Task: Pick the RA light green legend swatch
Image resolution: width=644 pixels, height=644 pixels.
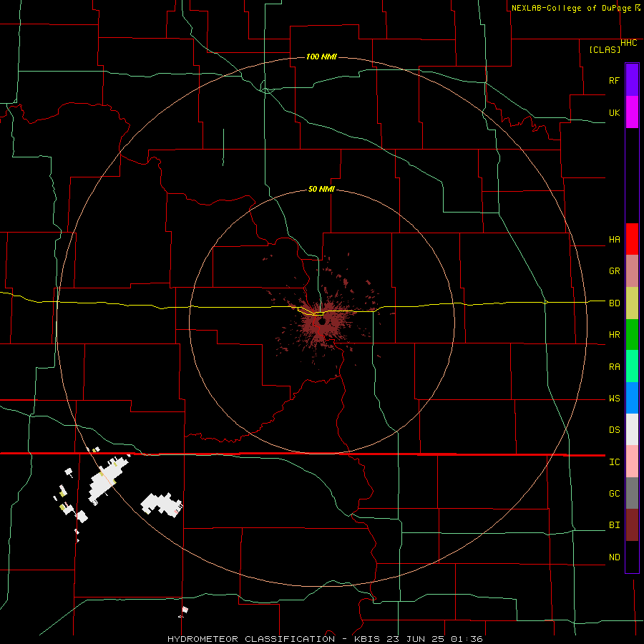Action: click(x=632, y=366)
